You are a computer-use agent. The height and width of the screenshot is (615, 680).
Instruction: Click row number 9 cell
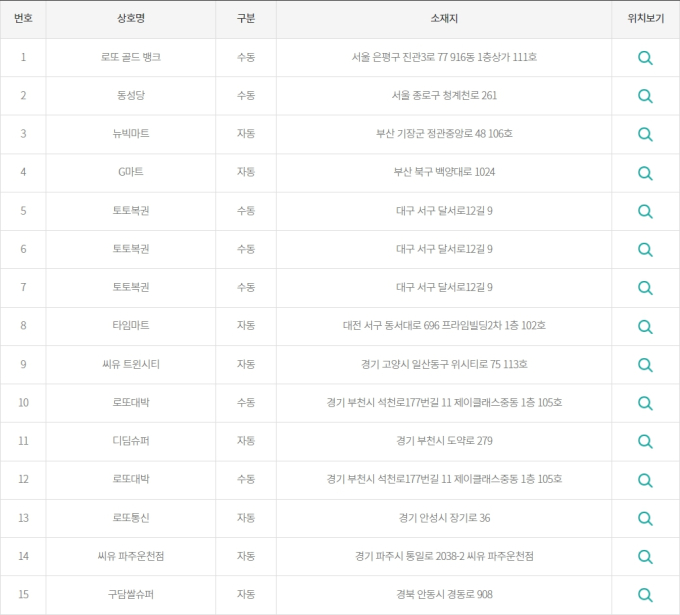pos(23,364)
